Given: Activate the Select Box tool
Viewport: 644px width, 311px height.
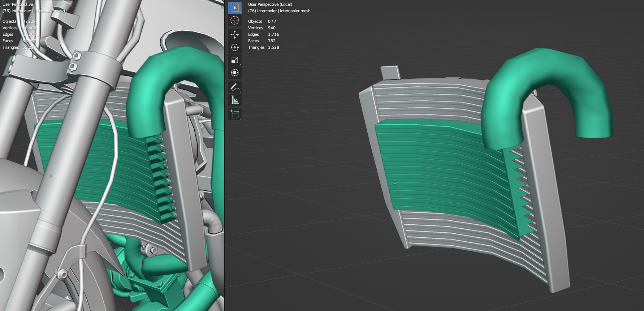Looking at the screenshot, I should 234,8.
